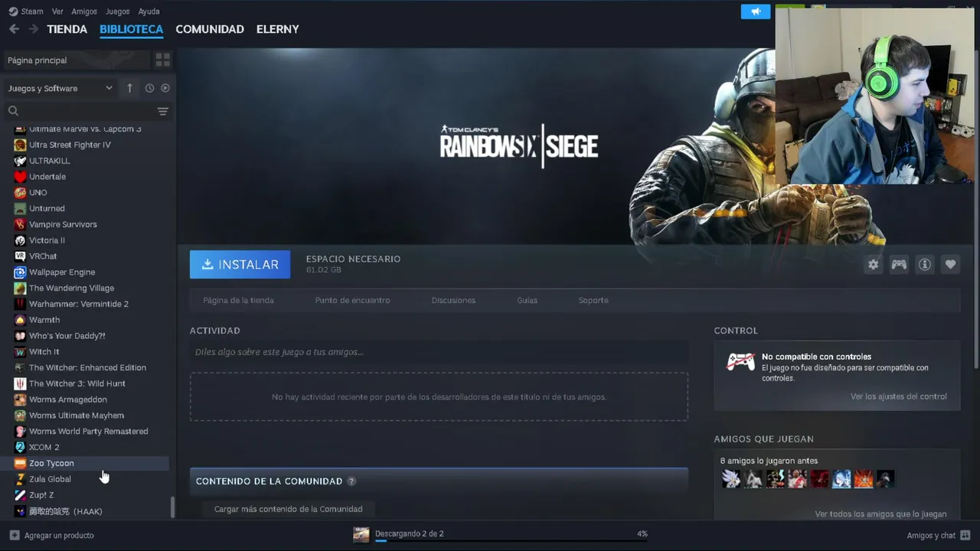980x551 pixels.
Task: Open game settings gear icon
Action: point(874,264)
